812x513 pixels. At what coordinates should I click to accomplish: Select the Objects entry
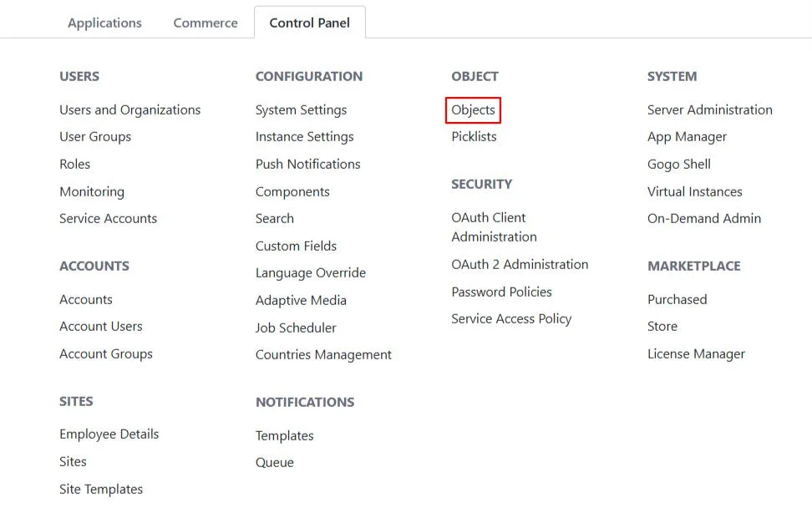pos(473,109)
